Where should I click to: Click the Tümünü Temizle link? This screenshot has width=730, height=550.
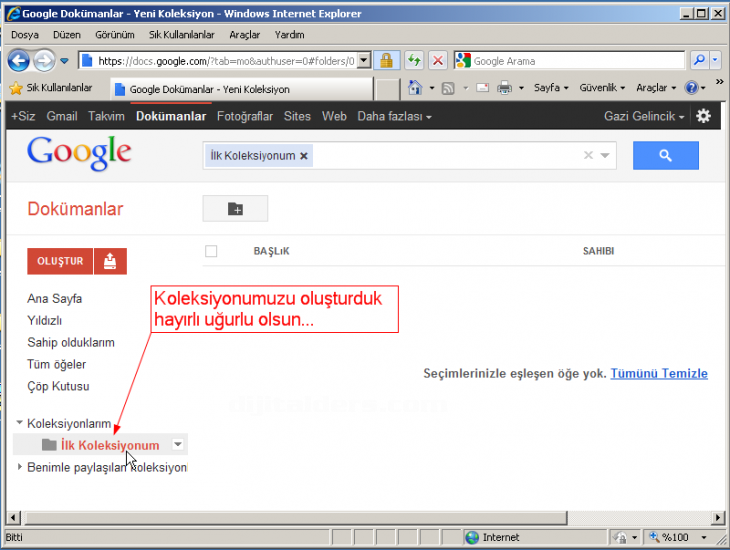pos(659,373)
